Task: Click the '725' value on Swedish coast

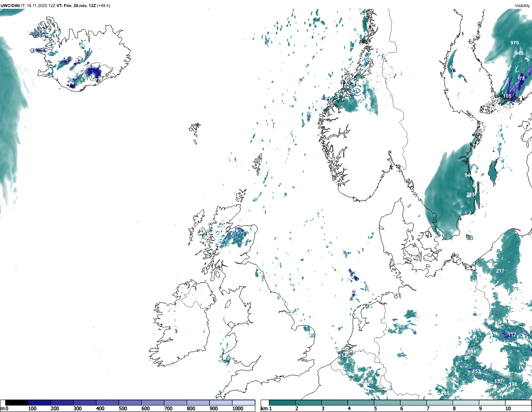Action: [470, 195]
